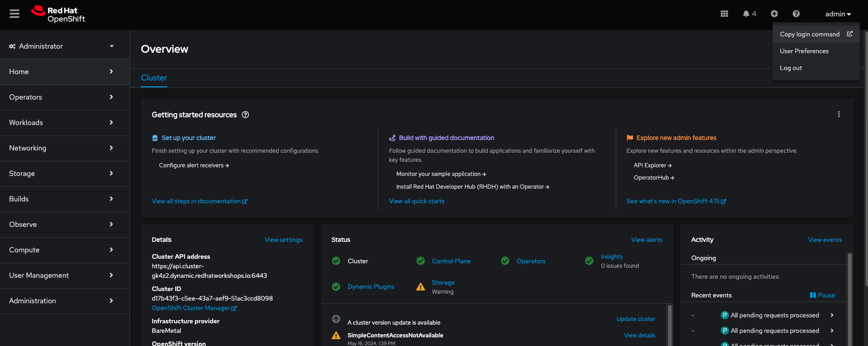Open Install Red Hat Developer Hub quick start

point(473,187)
